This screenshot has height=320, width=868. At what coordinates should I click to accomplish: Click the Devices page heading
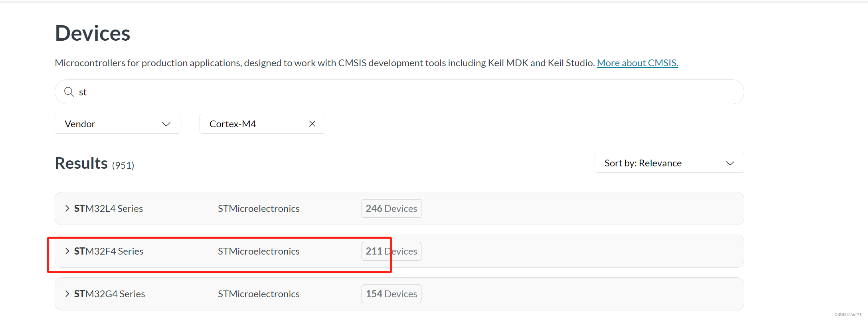coord(93,33)
